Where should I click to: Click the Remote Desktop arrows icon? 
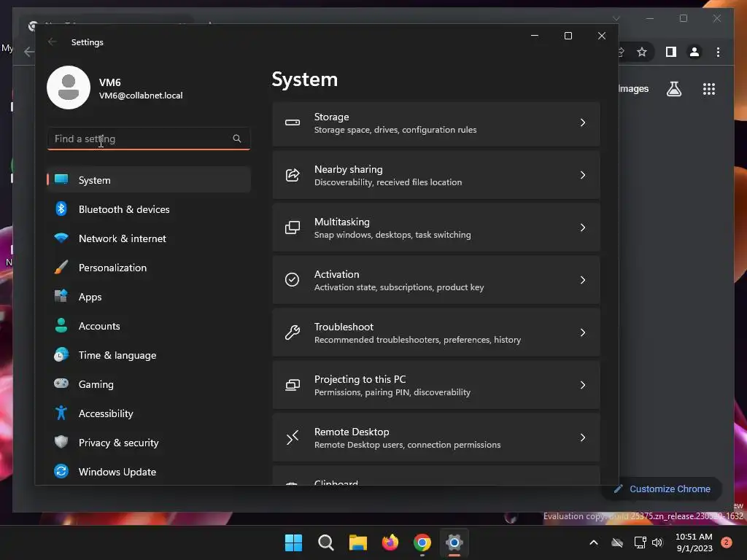(x=293, y=437)
